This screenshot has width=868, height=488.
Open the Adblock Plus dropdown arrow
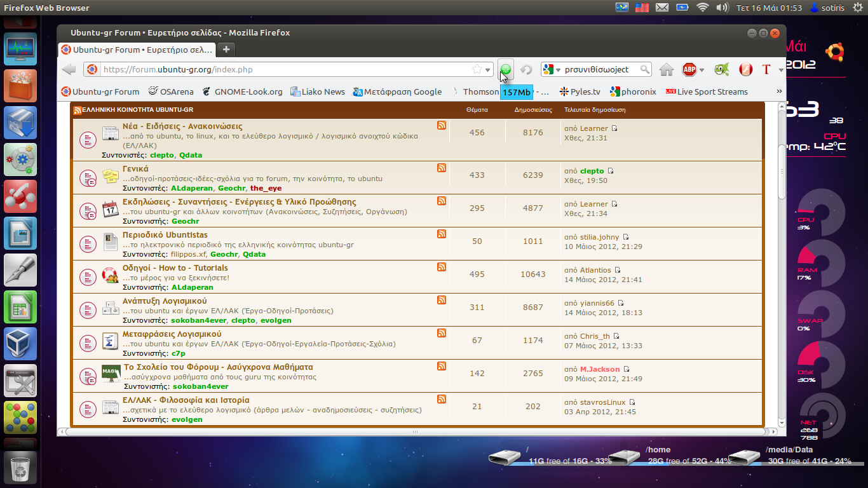[x=702, y=70]
